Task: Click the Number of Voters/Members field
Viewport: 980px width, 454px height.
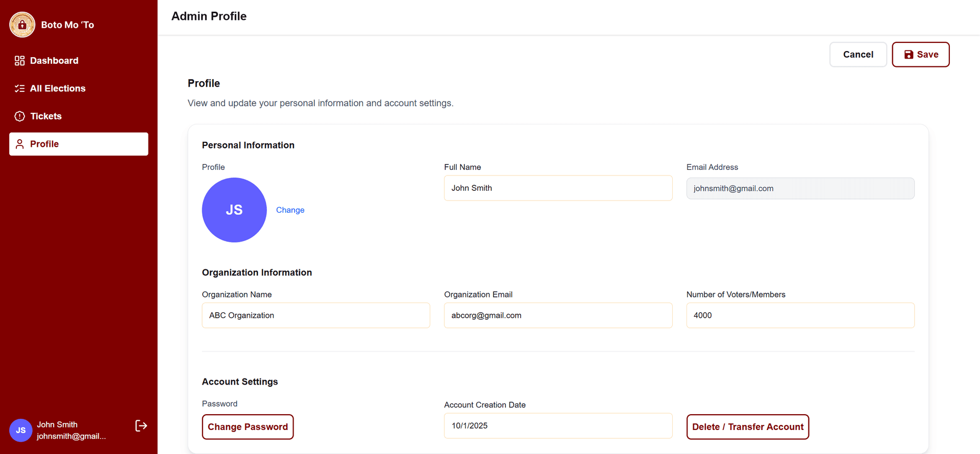Action: coord(800,315)
